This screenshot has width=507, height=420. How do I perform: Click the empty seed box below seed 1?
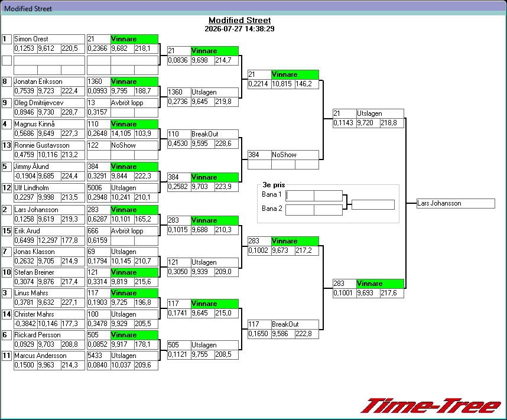click(x=6, y=60)
